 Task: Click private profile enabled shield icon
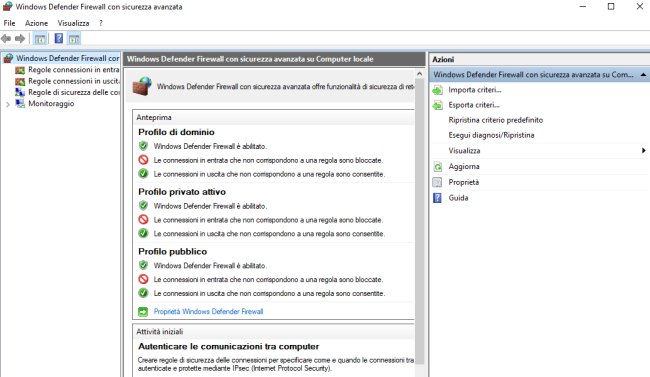[143, 205]
